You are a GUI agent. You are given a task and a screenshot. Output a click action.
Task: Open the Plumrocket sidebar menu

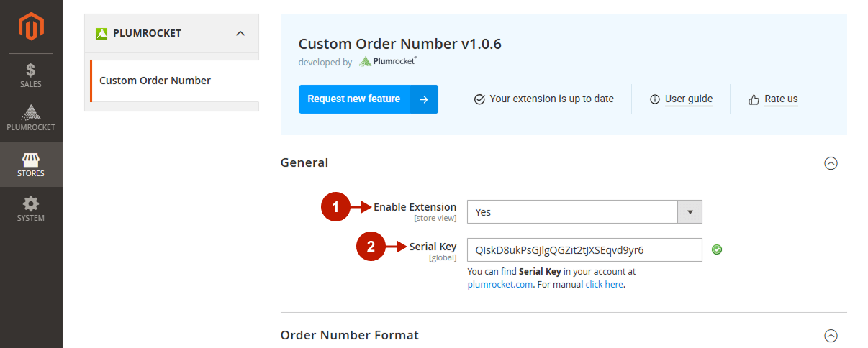pos(31,119)
